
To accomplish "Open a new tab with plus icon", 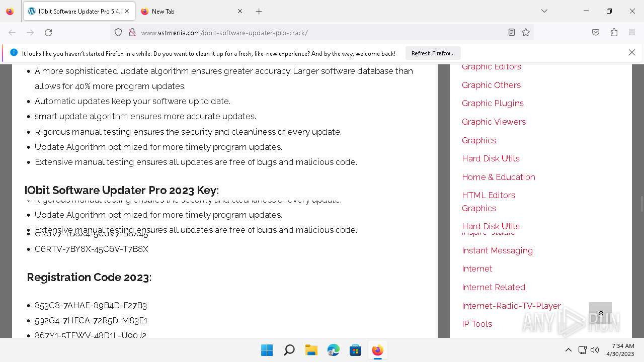I will (x=259, y=11).
